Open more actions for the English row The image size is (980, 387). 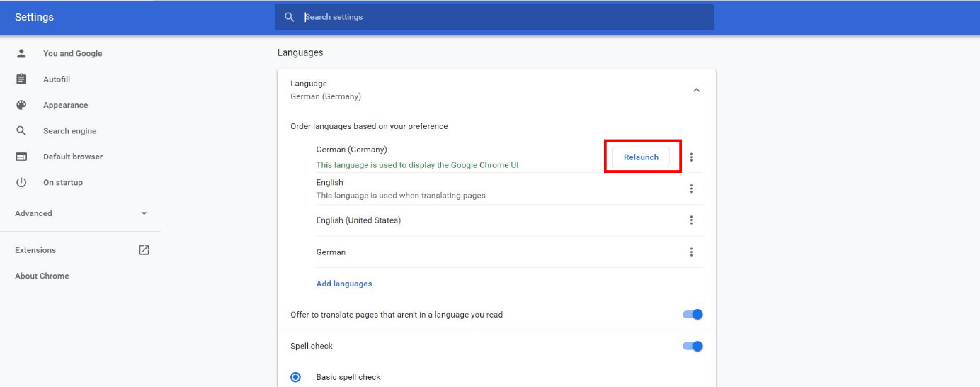692,189
